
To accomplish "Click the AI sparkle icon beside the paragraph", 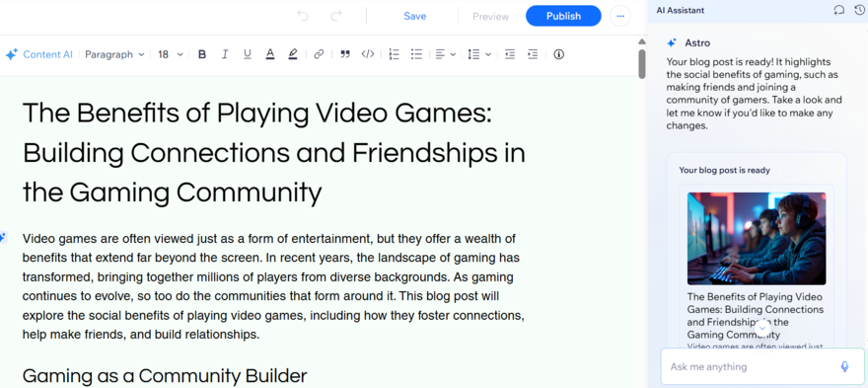I will pos(3,238).
